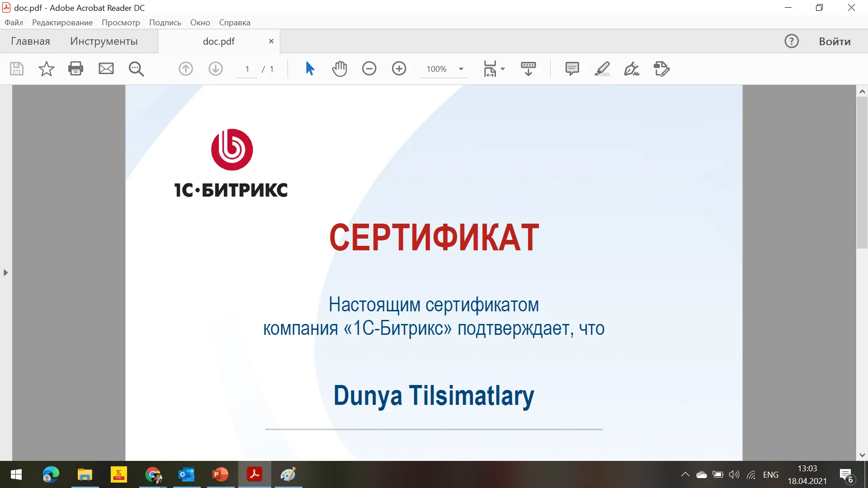Screen dimensions: 868x488
Task: Send file by email envelope icon
Action: [106, 69]
